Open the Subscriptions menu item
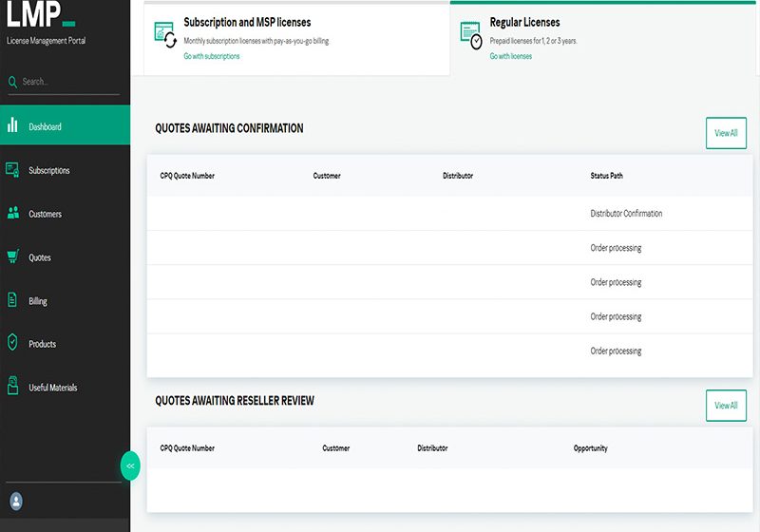Image resolution: width=760 pixels, height=532 pixels. tap(49, 171)
